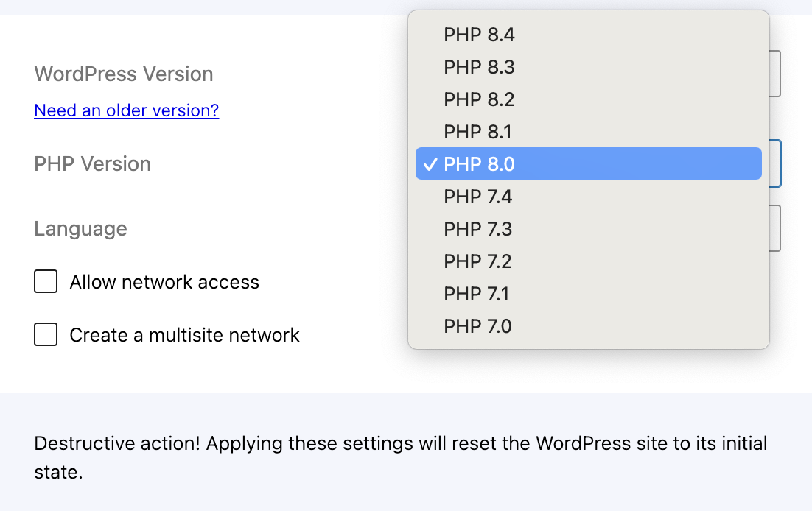Pick the PHP 7.1 option
812x511 pixels.
588,294
